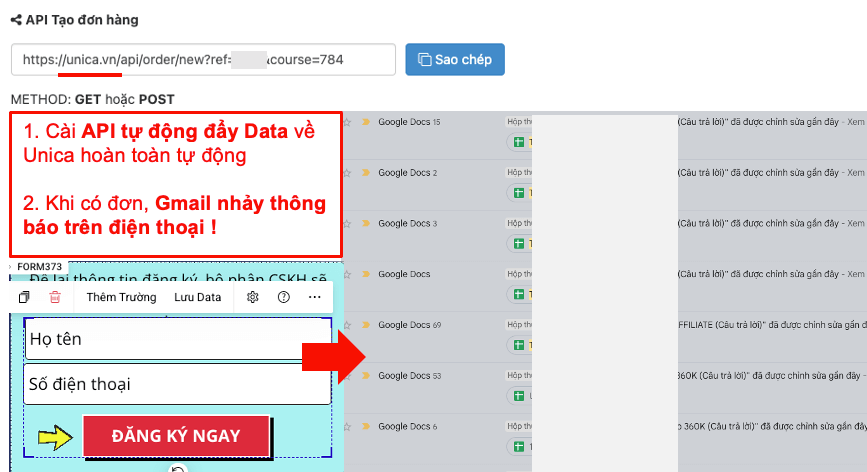This screenshot has width=867, height=472.
Task: Toggle importance marker on Google Docs 69
Action: [365, 325]
